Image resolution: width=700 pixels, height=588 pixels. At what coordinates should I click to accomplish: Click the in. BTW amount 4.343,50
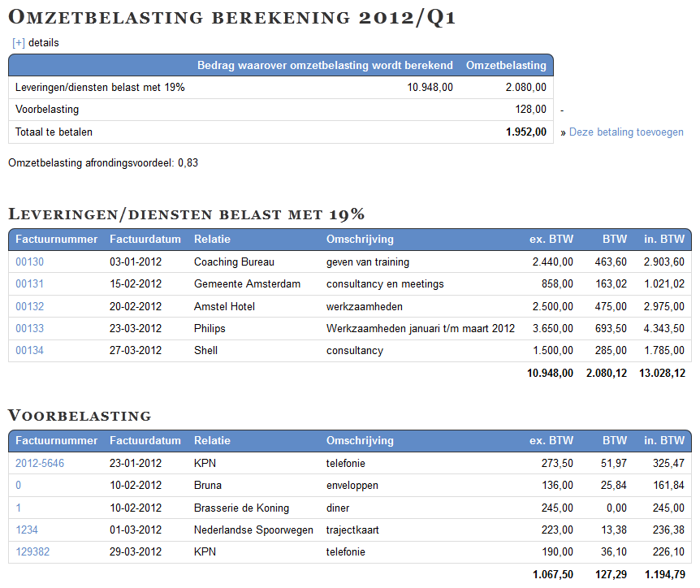tap(663, 329)
